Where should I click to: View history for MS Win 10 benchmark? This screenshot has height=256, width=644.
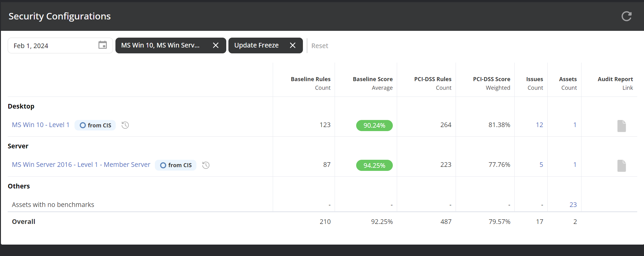pos(125,125)
